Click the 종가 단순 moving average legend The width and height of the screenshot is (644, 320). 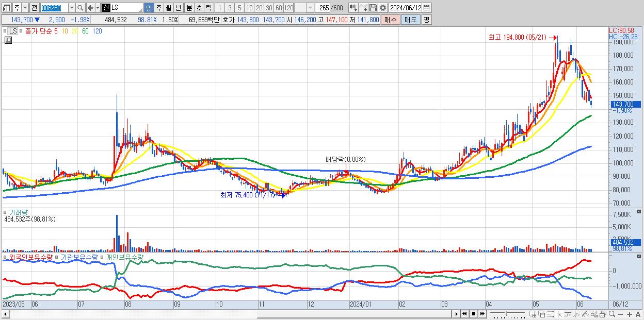[38, 31]
